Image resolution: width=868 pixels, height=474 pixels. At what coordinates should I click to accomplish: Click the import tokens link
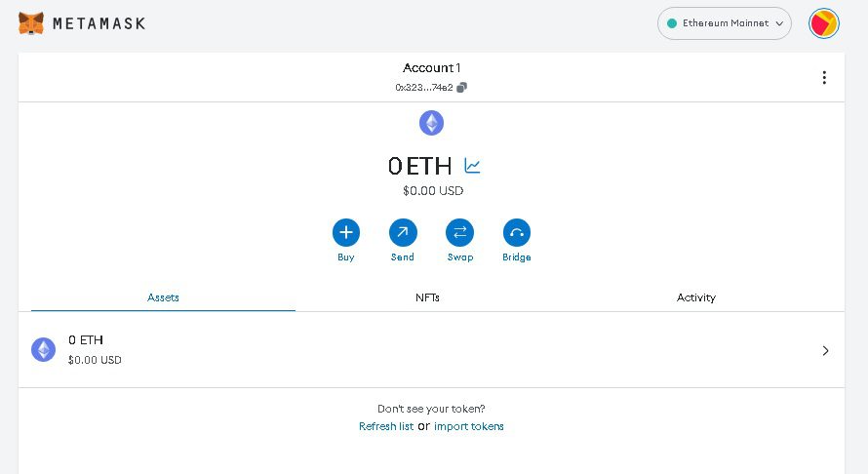coord(469,426)
